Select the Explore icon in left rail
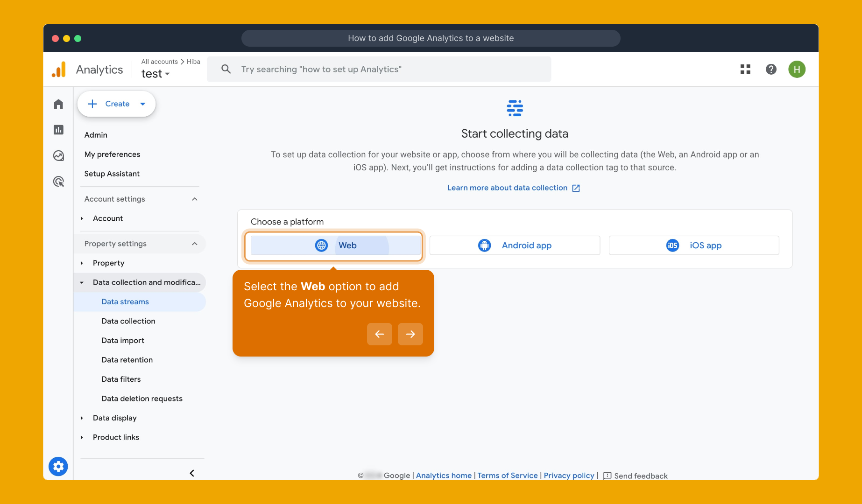Image resolution: width=862 pixels, height=504 pixels. 58,156
